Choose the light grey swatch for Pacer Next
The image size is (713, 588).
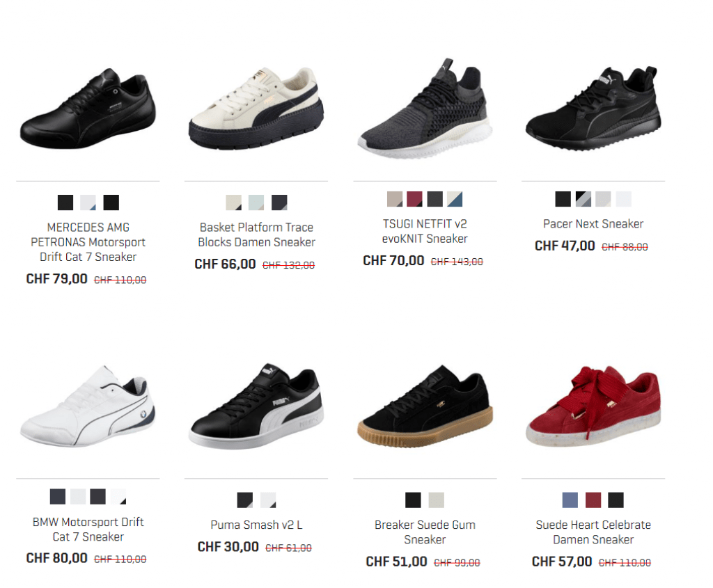tap(603, 199)
